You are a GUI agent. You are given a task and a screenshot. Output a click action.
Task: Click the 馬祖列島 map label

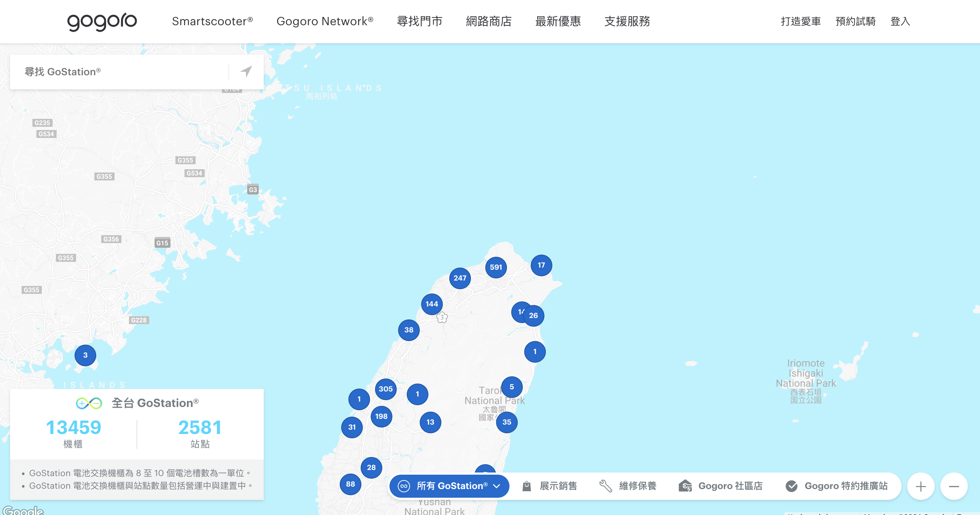(321, 96)
